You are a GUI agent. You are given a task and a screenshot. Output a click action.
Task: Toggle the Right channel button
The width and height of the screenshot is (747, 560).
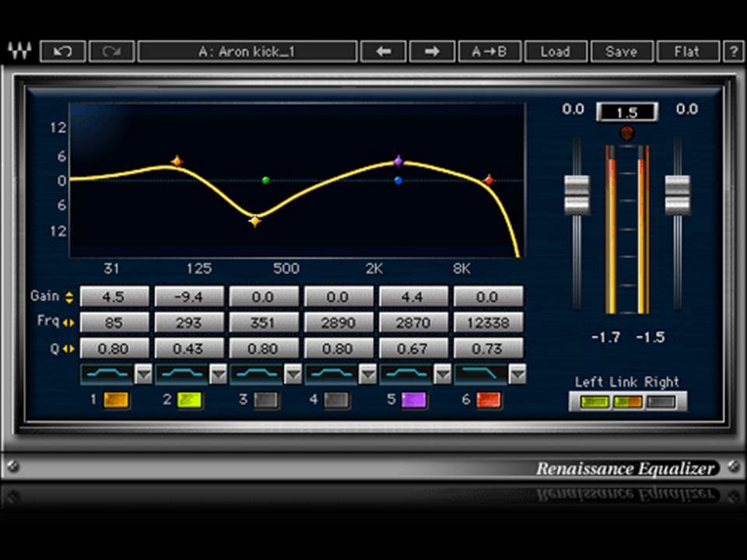tap(661, 402)
